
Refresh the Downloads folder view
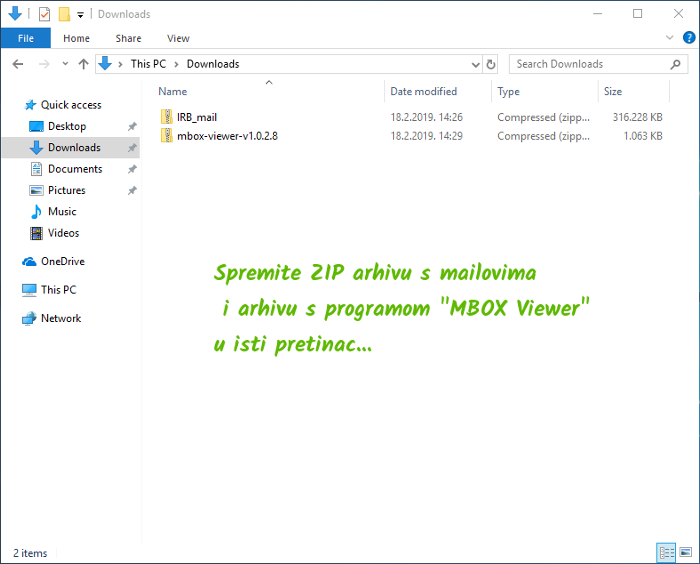(490, 64)
